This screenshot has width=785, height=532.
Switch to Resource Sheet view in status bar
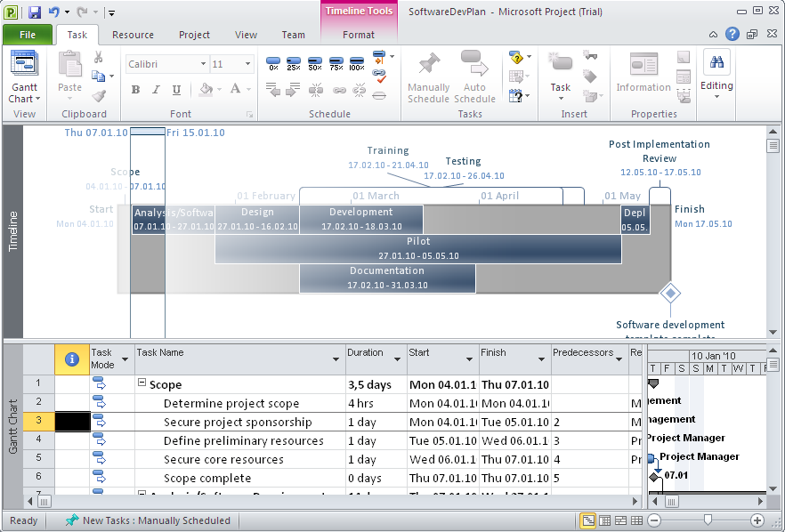coord(637,520)
